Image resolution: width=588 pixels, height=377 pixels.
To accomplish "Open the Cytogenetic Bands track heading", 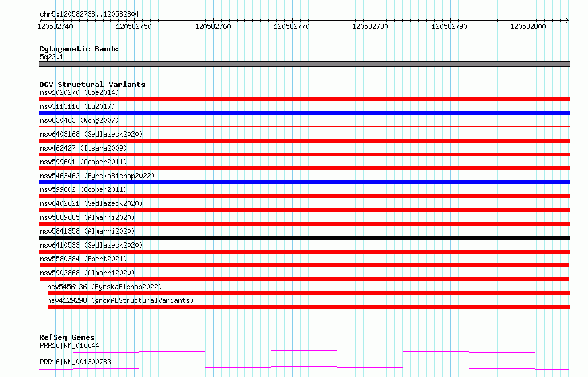I will 79,49.
